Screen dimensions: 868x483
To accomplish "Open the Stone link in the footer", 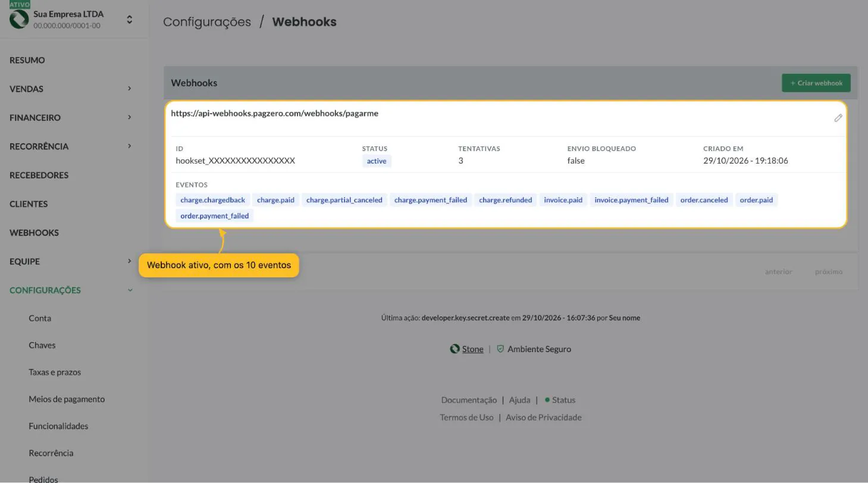I will click(x=472, y=349).
